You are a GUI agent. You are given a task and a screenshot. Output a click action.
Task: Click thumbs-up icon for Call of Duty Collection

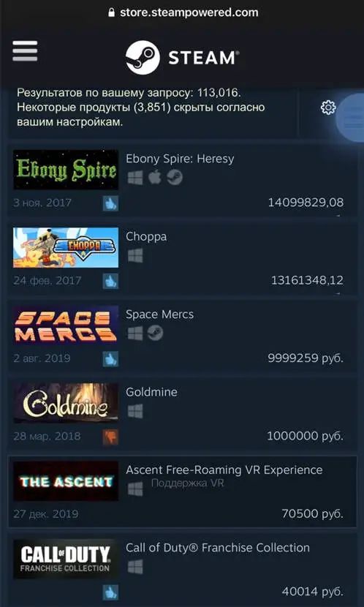tap(110, 592)
